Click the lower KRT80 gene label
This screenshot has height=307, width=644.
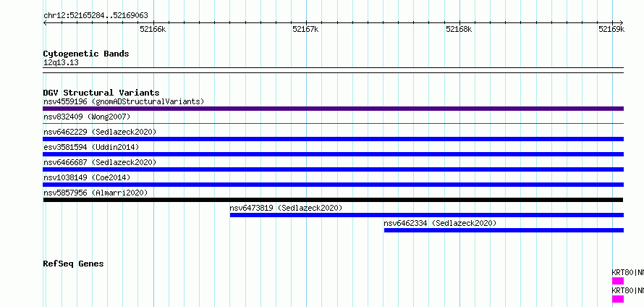point(627,290)
